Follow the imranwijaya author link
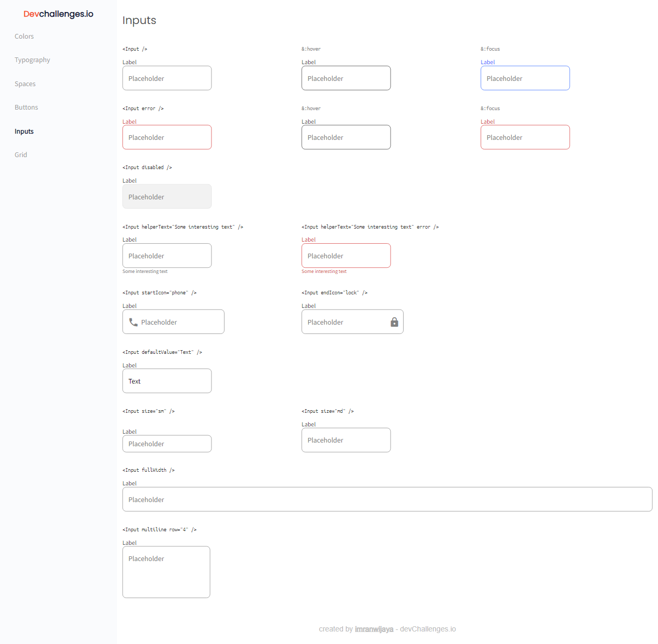Viewport: 658px width, 644px height. tap(374, 629)
